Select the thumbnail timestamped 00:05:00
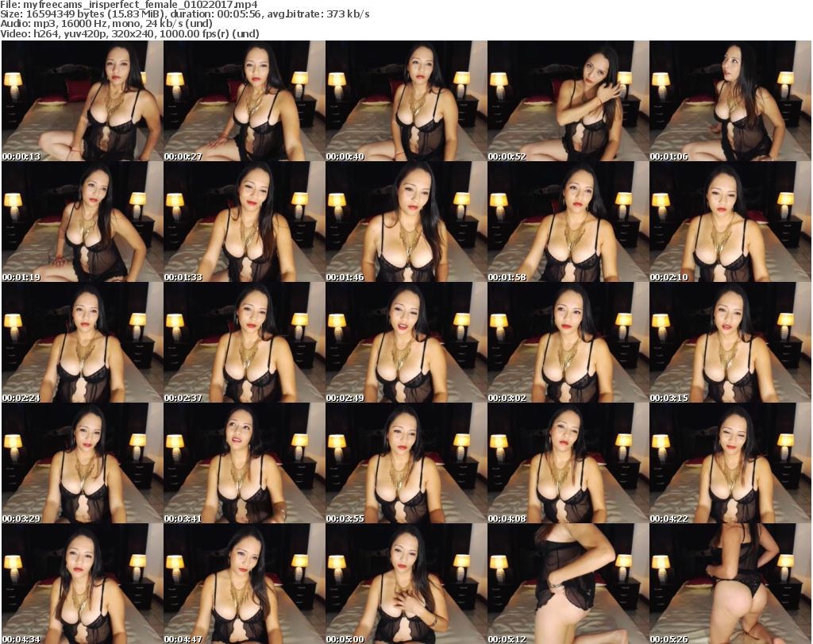Viewport: 813px width, 644px height. coord(406,584)
